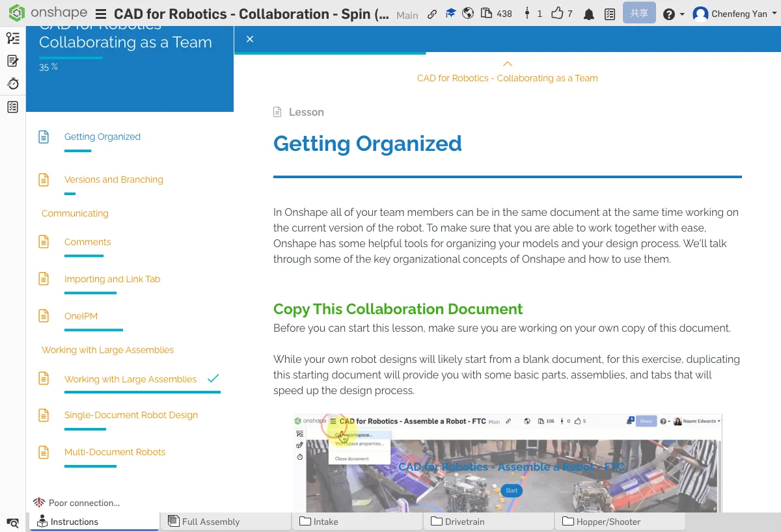Open the Learning Center graduation cap icon
The width and height of the screenshot is (781, 532).
click(450, 14)
